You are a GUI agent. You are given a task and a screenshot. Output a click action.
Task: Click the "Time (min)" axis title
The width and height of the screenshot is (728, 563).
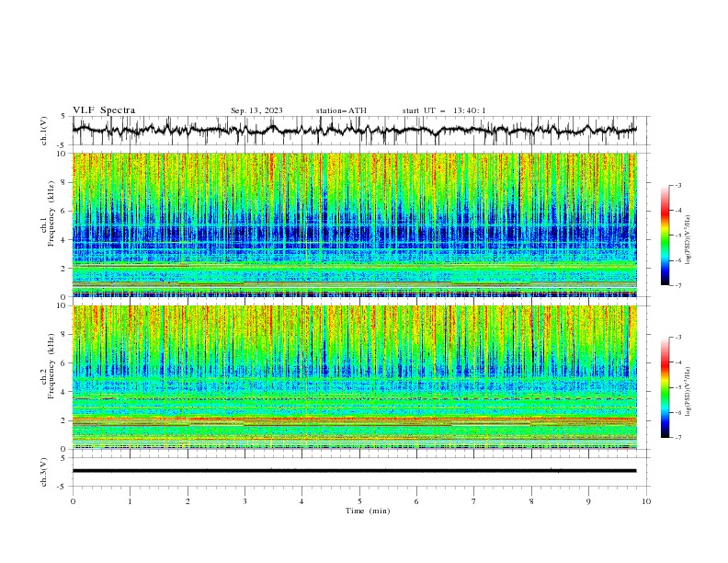pyautogui.click(x=368, y=511)
